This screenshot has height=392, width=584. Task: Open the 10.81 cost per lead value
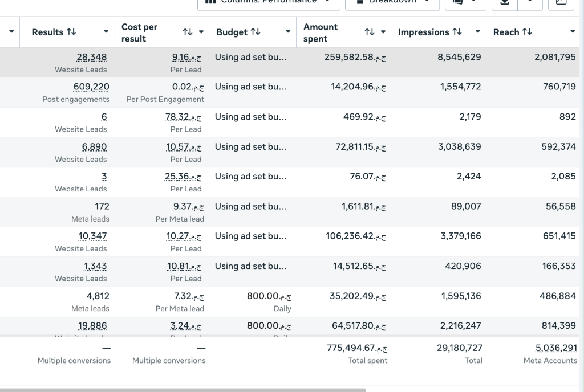184,266
